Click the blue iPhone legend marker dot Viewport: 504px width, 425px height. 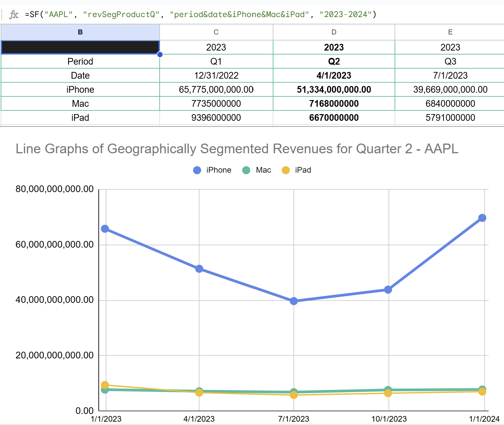(197, 170)
